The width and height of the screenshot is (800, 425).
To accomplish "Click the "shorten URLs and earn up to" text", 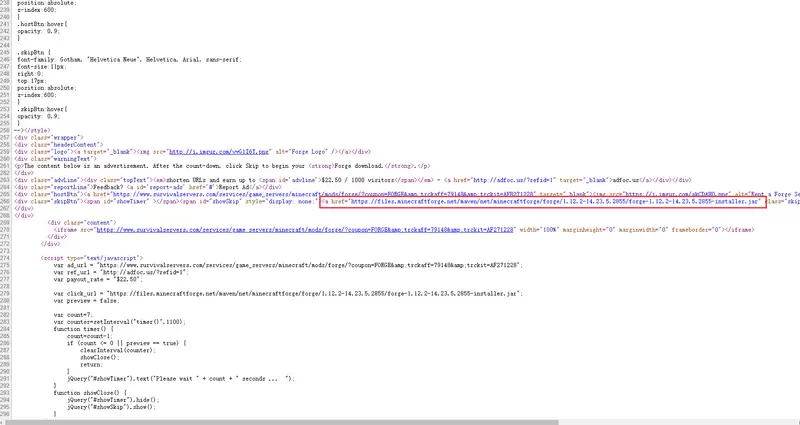I will point(211,180).
